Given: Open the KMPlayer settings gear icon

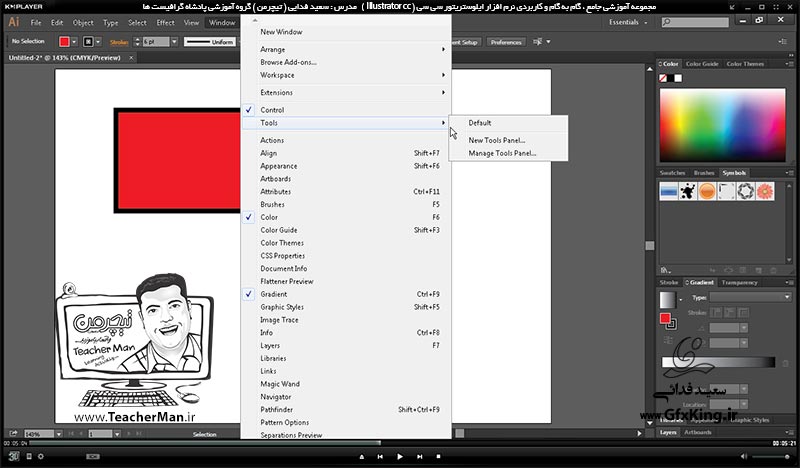Looking at the screenshot, I should pos(41,456).
